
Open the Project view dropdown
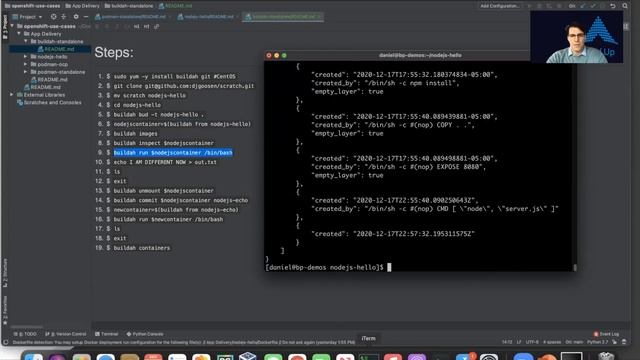(x=27, y=17)
